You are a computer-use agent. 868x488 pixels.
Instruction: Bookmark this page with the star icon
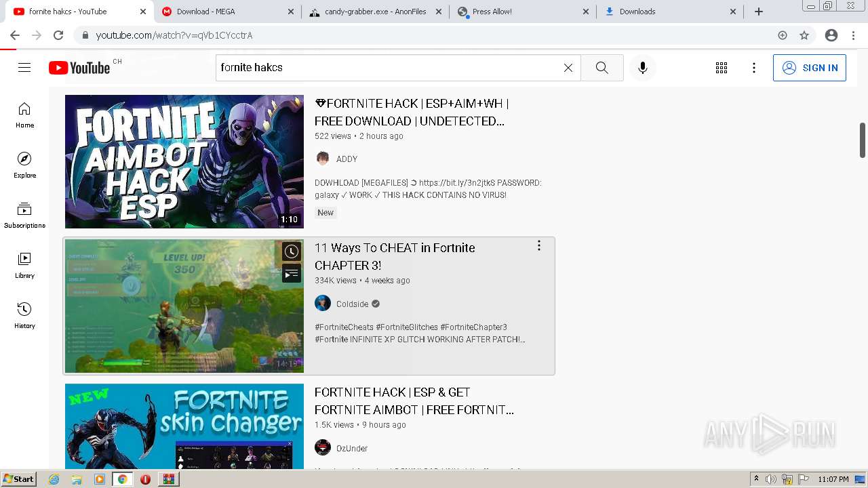(x=804, y=35)
